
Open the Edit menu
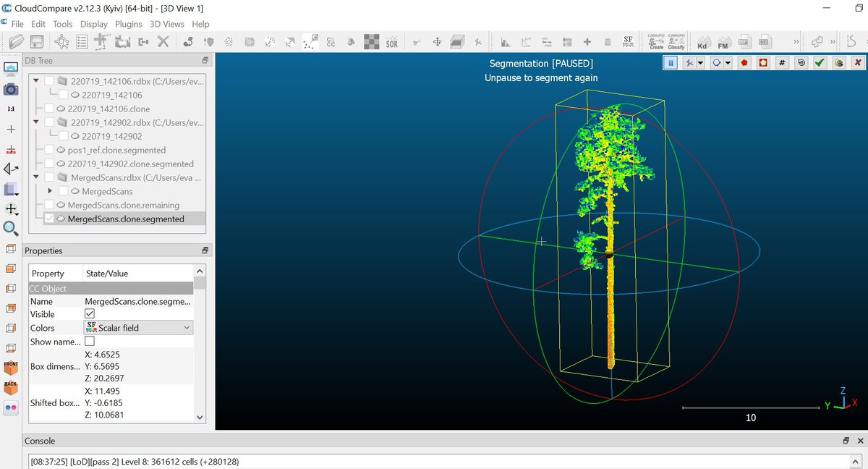(x=38, y=24)
